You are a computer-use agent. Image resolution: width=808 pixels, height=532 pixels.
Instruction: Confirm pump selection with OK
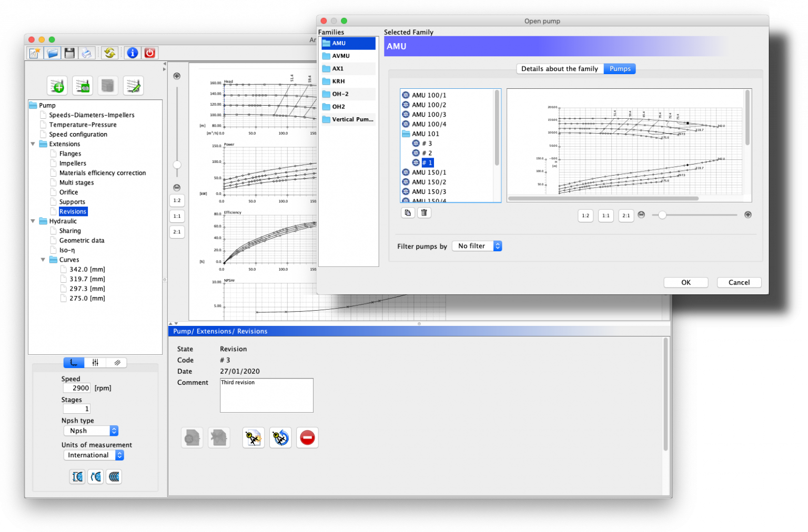[685, 282]
